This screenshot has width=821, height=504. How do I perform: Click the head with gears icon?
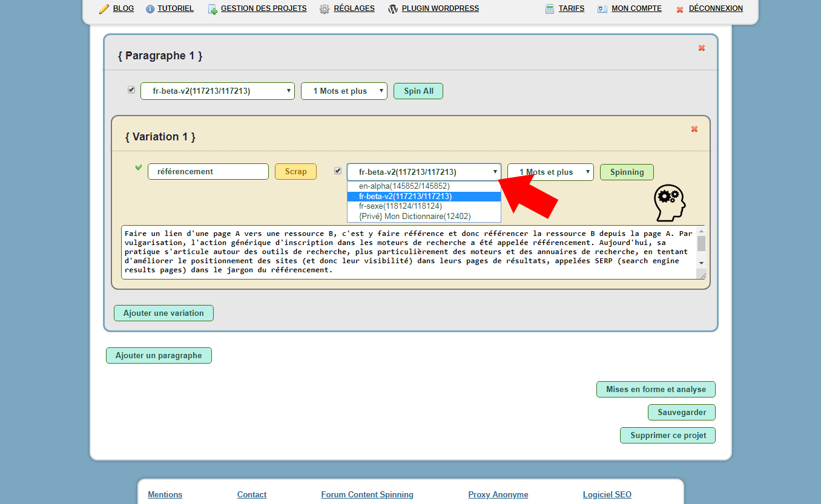[670, 203]
